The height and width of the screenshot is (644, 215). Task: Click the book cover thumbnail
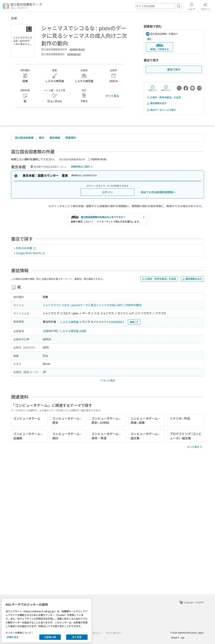[23, 41]
